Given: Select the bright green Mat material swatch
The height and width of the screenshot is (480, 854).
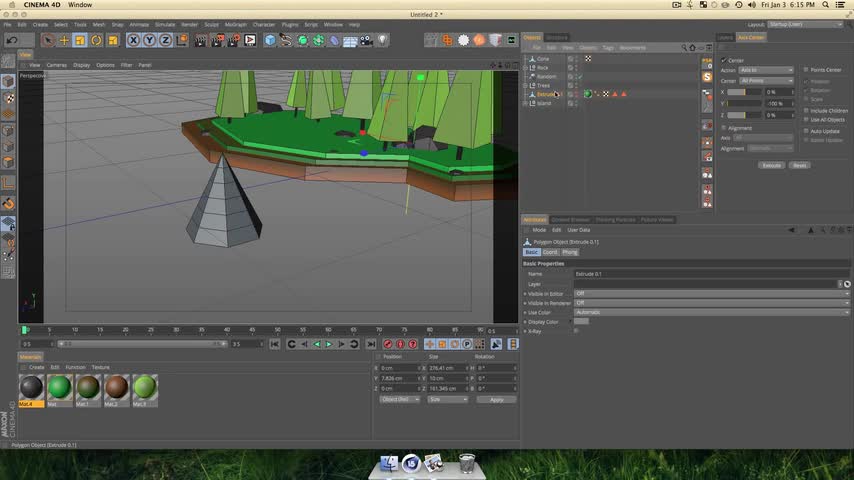Looking at the screenshot, I should click(59, 387).
